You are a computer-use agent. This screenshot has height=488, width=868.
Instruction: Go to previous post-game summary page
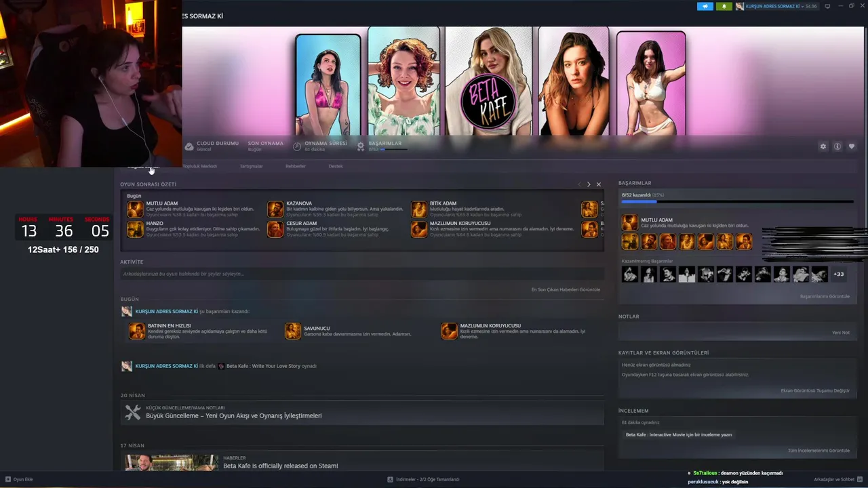pos(579,184)
